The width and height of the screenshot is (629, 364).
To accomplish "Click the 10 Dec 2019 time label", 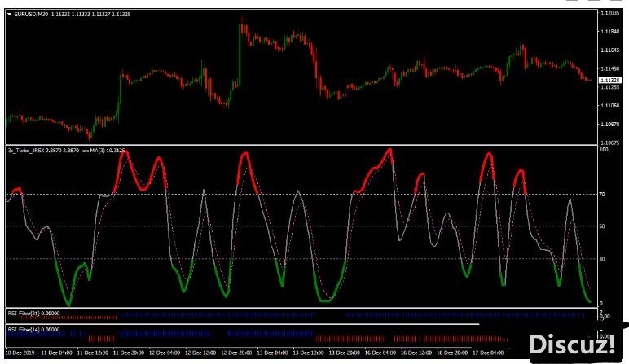I will [20, 353].
